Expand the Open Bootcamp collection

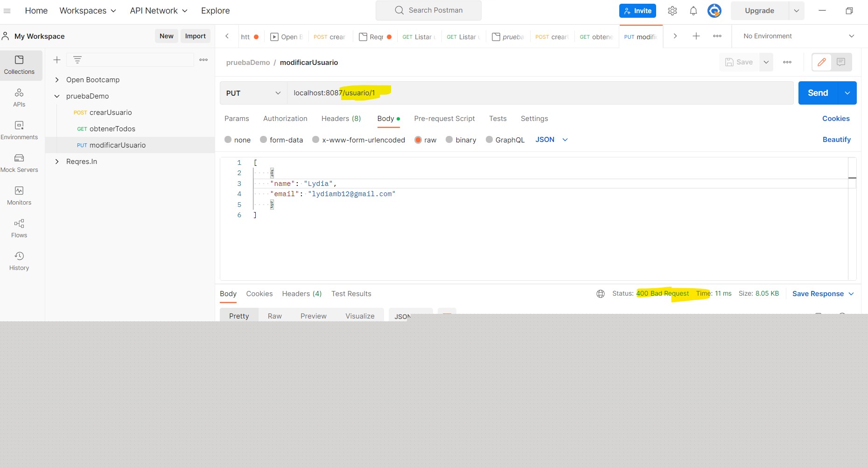point(57,80)
